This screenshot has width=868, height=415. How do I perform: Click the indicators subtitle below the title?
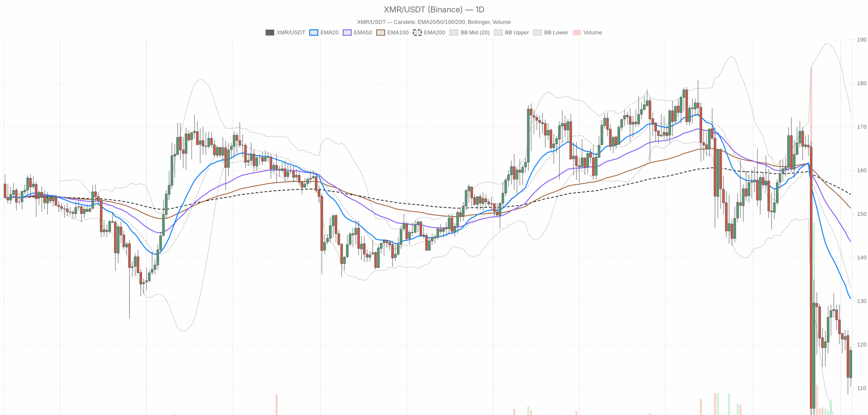[434, 22]
